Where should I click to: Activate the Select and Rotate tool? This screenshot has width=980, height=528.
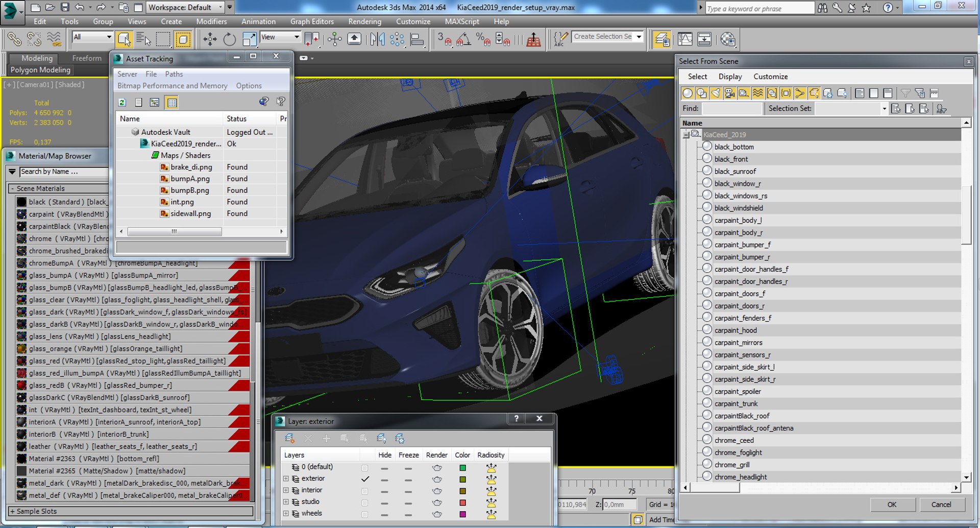(x=230, y=39)
